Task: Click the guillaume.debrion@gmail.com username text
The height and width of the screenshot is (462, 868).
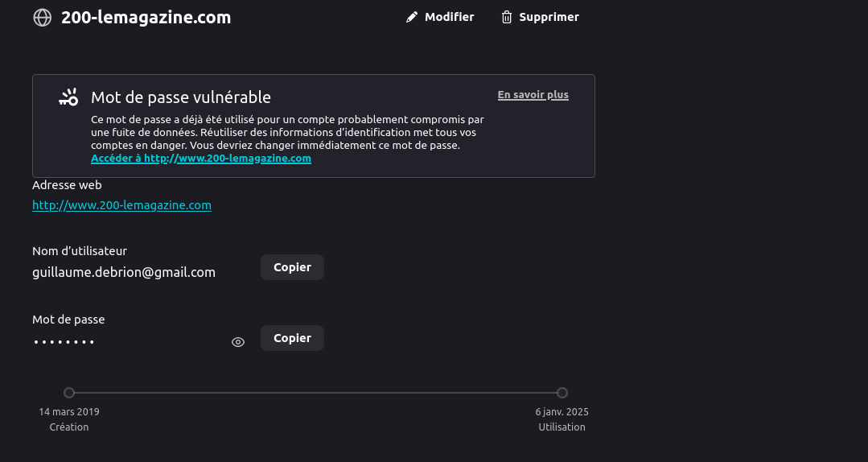Action: pyautogui.click(x=124, y=272)
